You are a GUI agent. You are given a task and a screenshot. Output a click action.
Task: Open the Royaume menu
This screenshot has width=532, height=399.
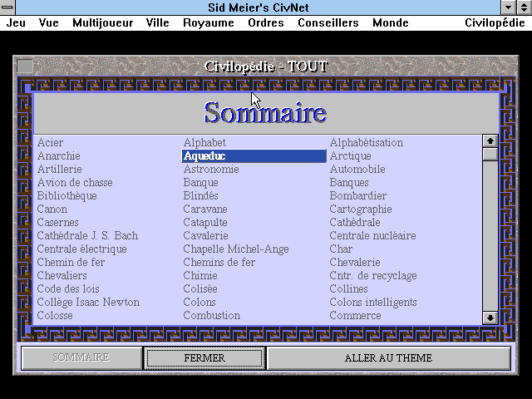[x=209, y=22]
